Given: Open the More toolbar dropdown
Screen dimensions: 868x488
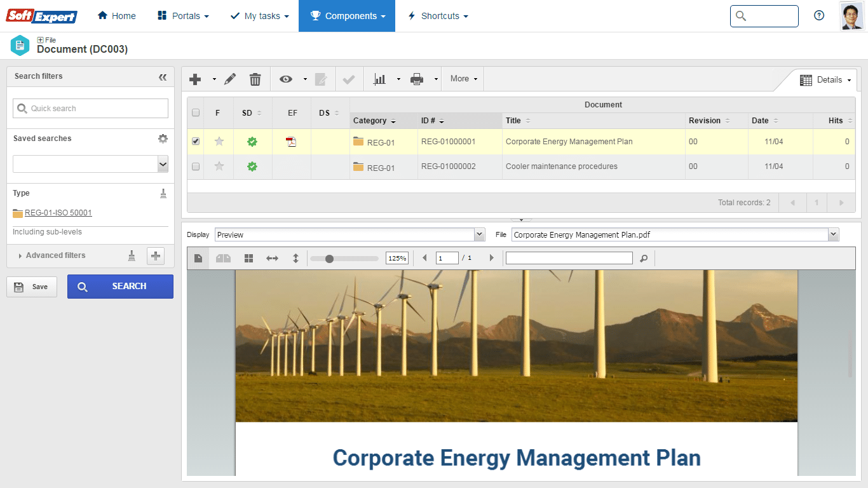Looking at the screenshot, I should (x=463, y=79).
